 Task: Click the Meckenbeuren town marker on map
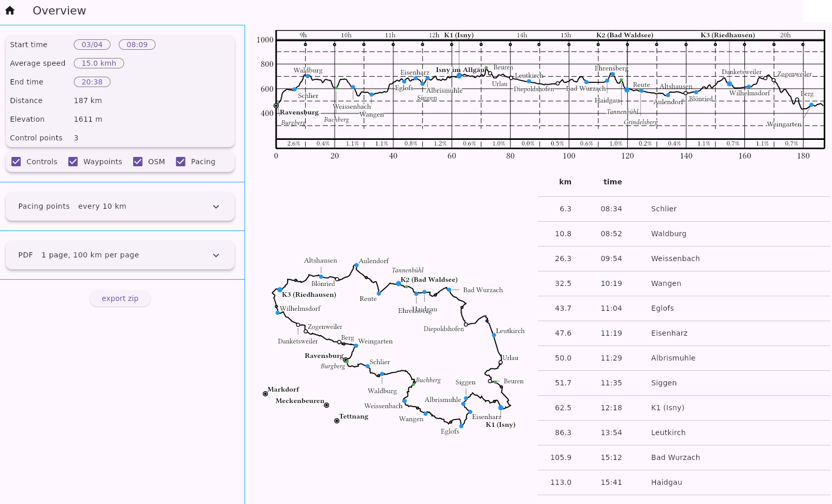tap(326, 405)
